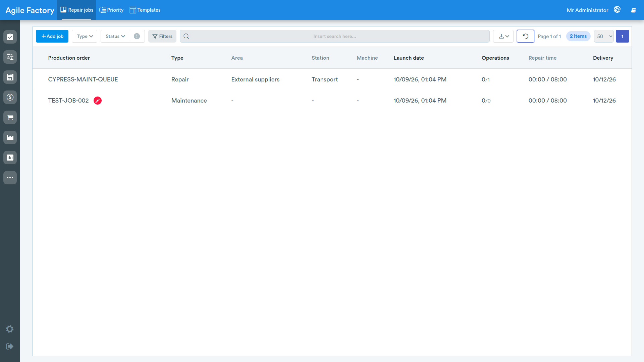Click the Add job button
Viewport: 644px width, 362px height.
[x=52, y=36]
